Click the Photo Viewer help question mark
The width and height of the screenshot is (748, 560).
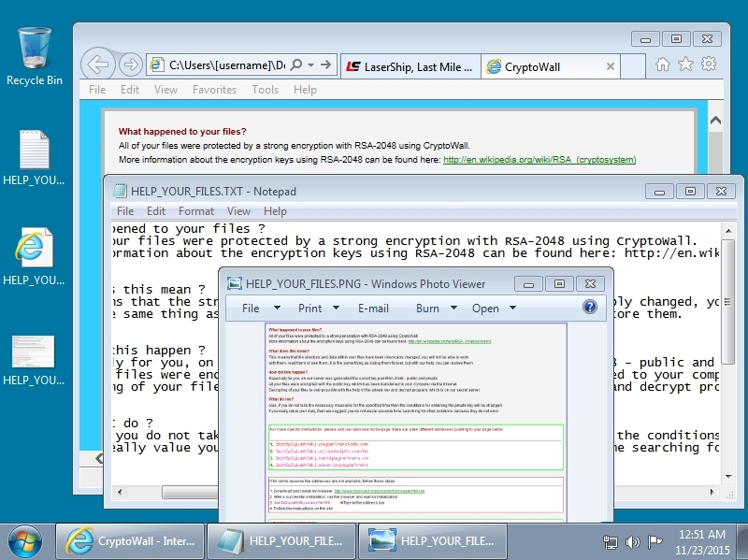click(x=590, y=307)
